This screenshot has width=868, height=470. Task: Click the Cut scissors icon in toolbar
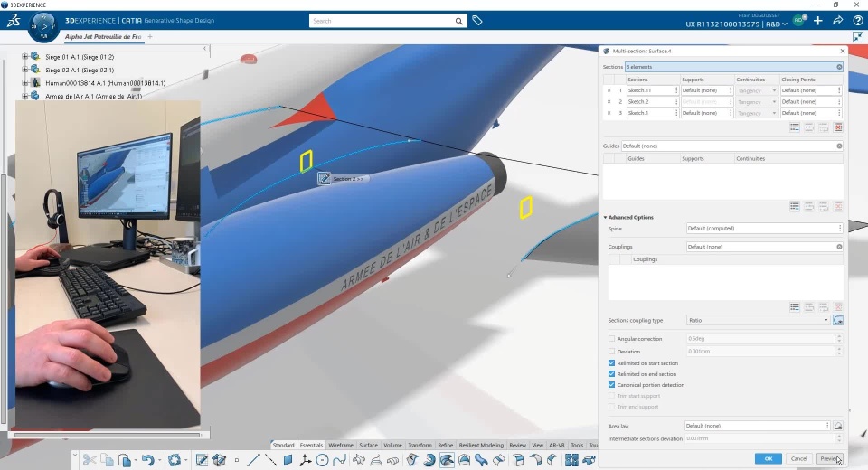(x=90, y=459)
